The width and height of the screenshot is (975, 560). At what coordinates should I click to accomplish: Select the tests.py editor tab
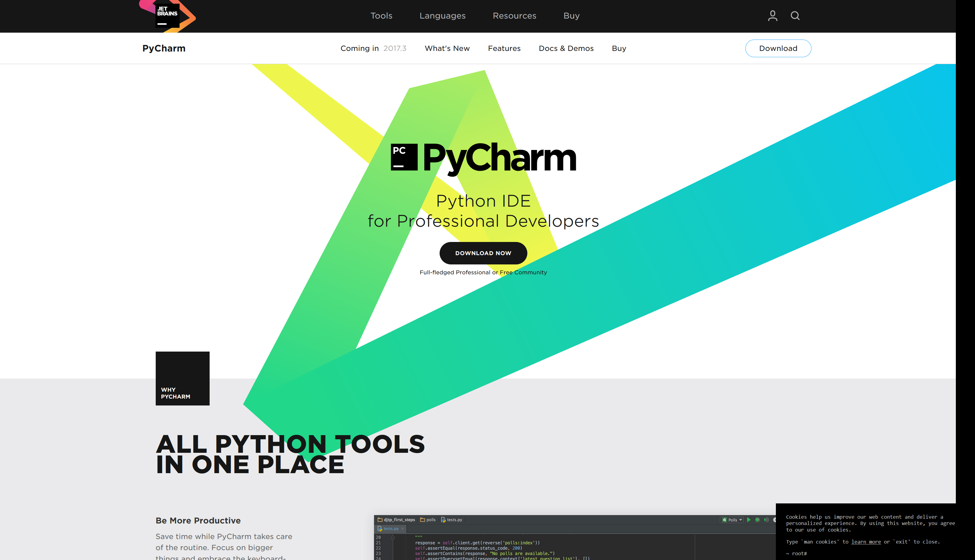[x=390, y=529]
